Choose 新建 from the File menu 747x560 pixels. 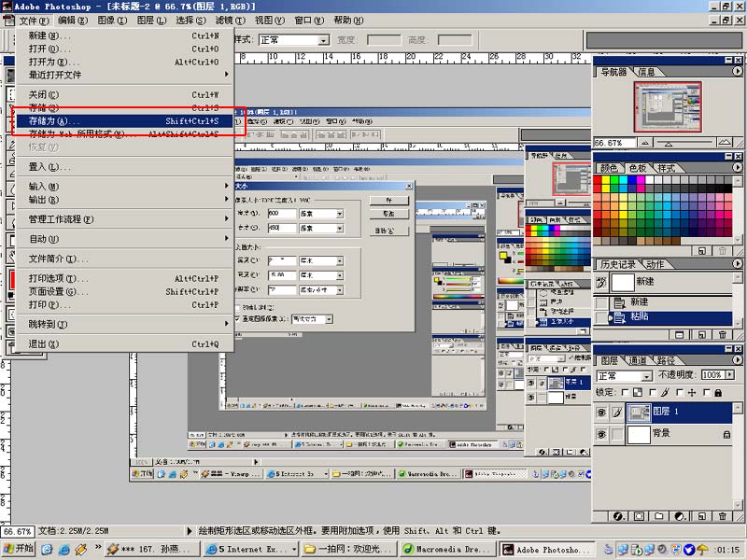(x=125, y=35)
